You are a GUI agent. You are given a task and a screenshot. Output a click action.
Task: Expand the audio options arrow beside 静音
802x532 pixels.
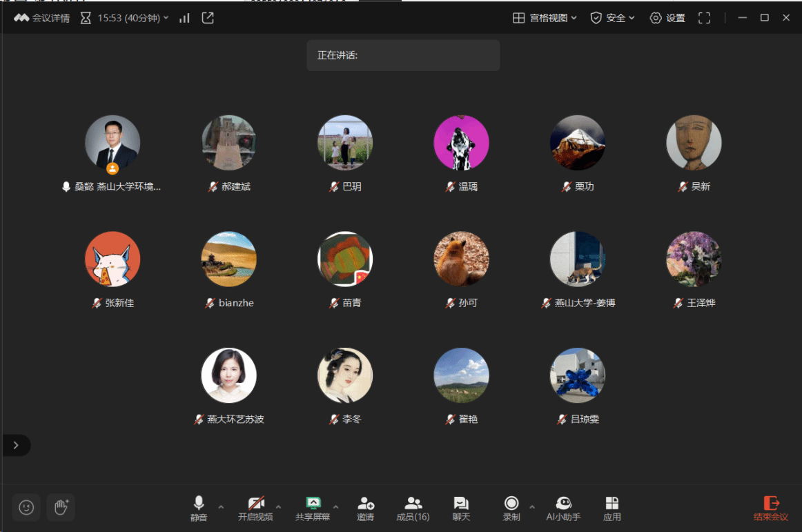click(x=221, y=506)
